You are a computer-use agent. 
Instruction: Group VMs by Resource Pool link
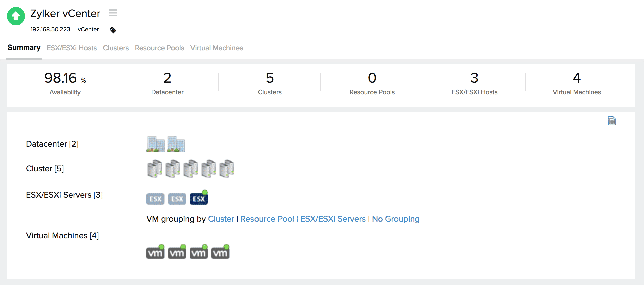pos(267,219)
